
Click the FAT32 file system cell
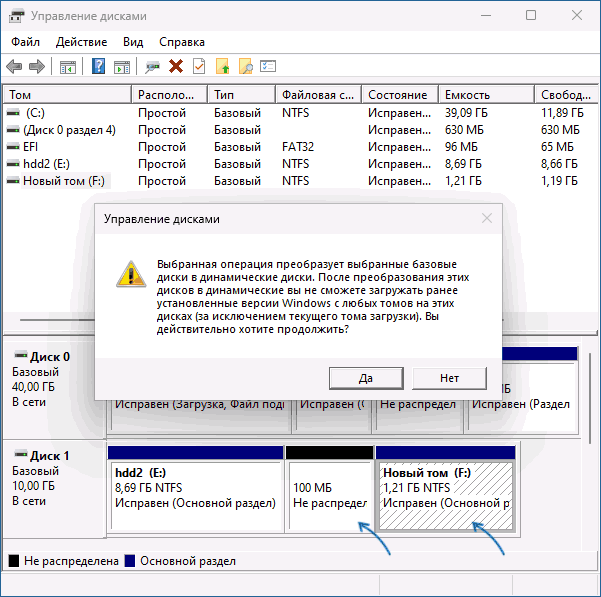coord(298,147)
